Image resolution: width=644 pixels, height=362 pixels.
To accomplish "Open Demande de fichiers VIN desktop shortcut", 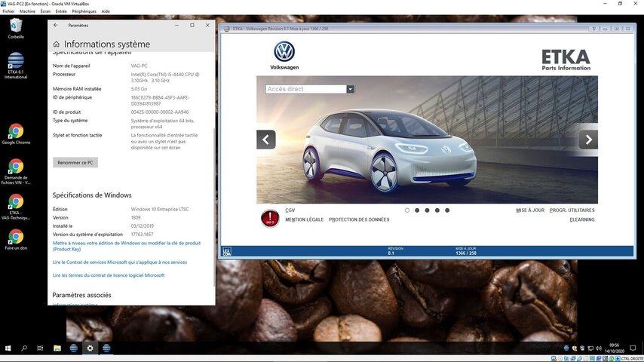I will tap(16, 171).
